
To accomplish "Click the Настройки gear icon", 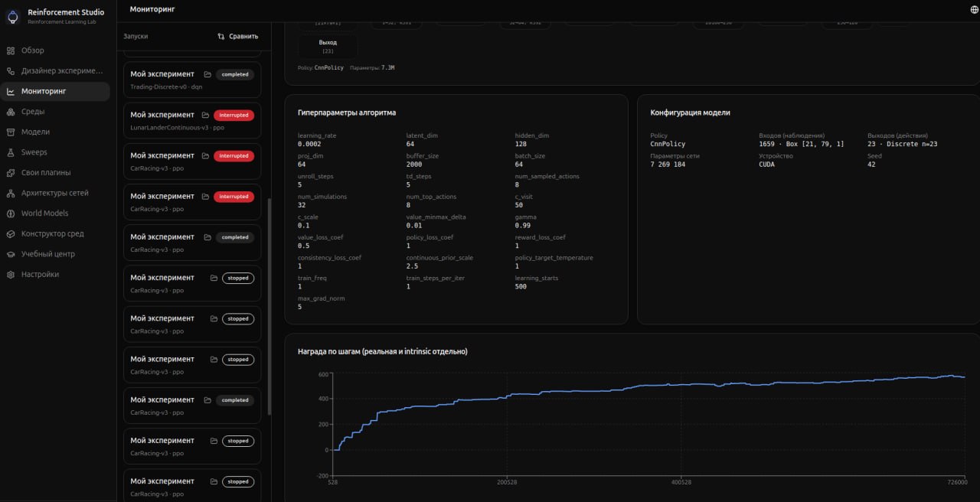I will (11, 275).
